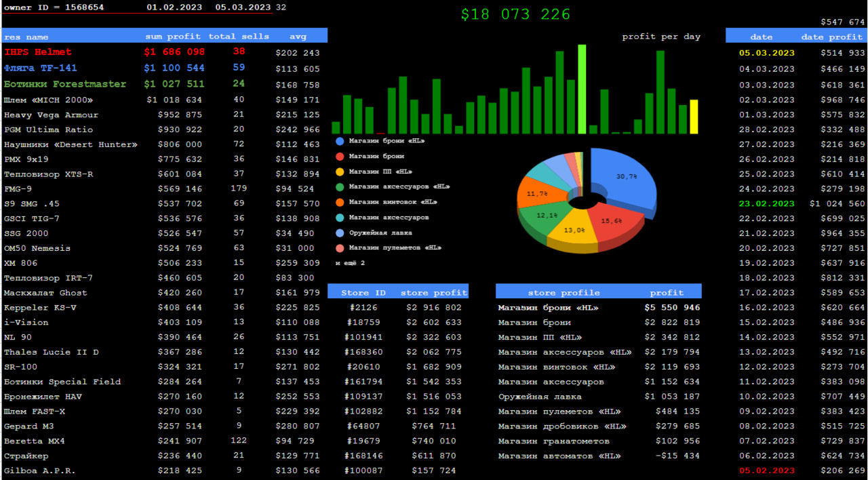Open store ID #2126 entry
This screenshot has height=480, width=868.
[x=364, y=308]
